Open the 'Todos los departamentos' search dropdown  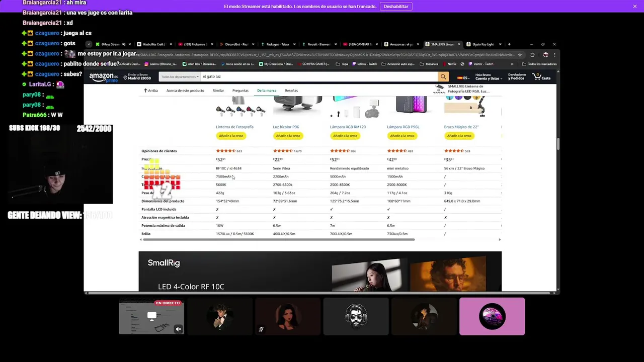[180, 76]
